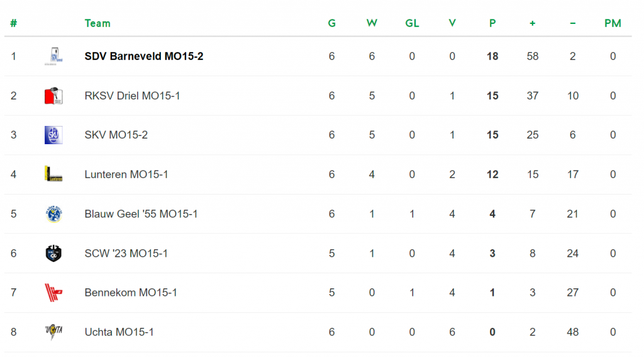
Task: Click the Bennekom club logo
Action: point(53,293)
